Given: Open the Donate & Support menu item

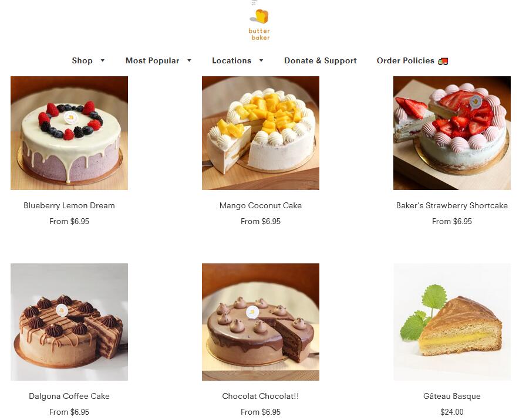Looking at the screenshot, I should (x=321, y=60).
